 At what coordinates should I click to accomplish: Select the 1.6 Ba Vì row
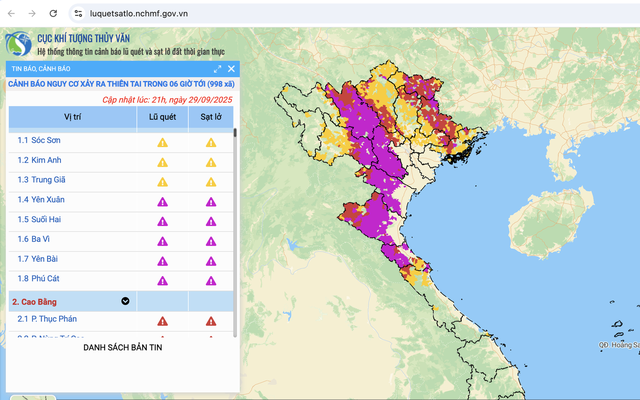point(121,241)
